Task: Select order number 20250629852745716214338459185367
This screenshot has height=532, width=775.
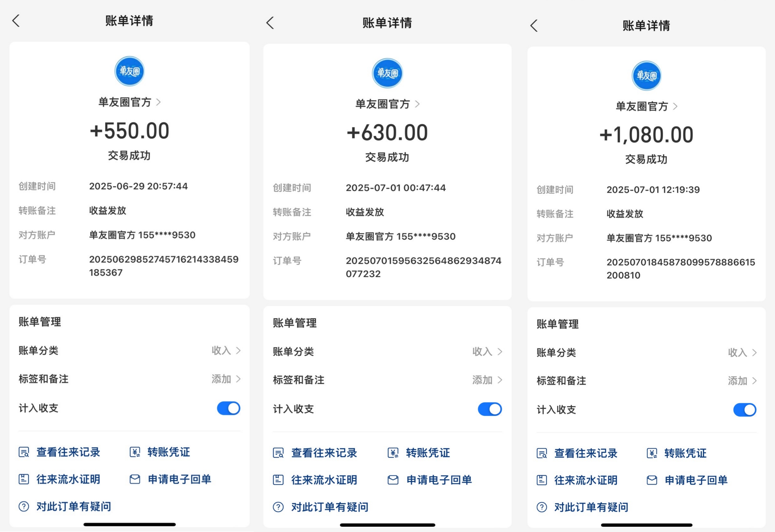Action: click(x=164, y=266)
